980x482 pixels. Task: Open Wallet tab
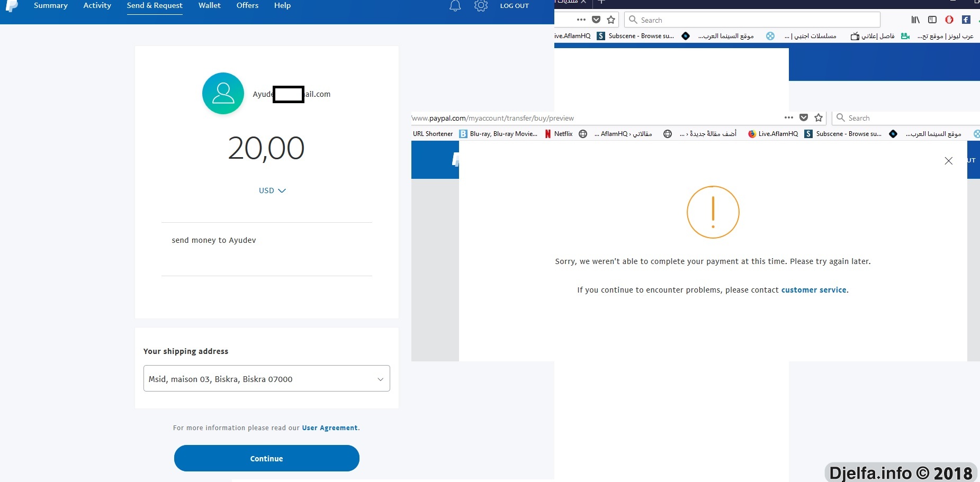pyautogui.click(x=210, y=5)
